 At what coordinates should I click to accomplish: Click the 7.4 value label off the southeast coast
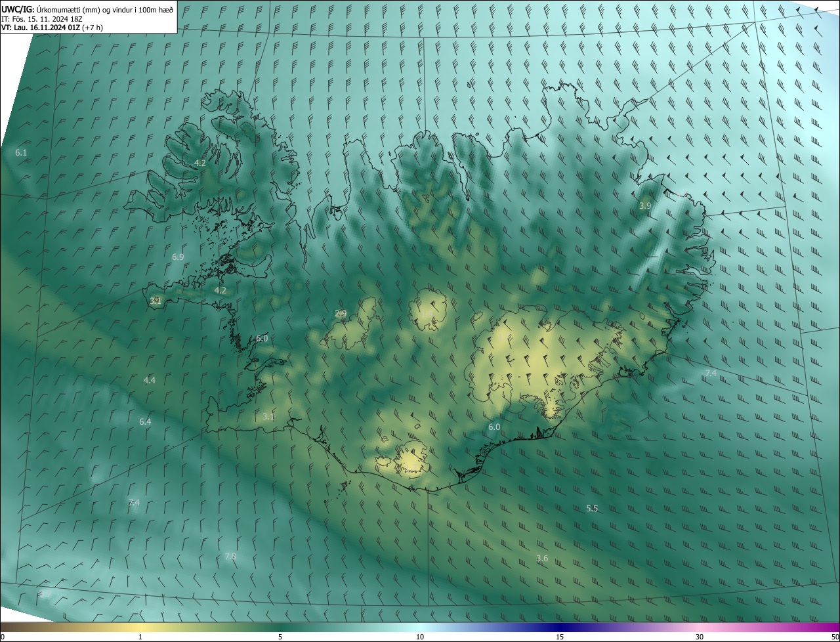[x=711, y=373]
